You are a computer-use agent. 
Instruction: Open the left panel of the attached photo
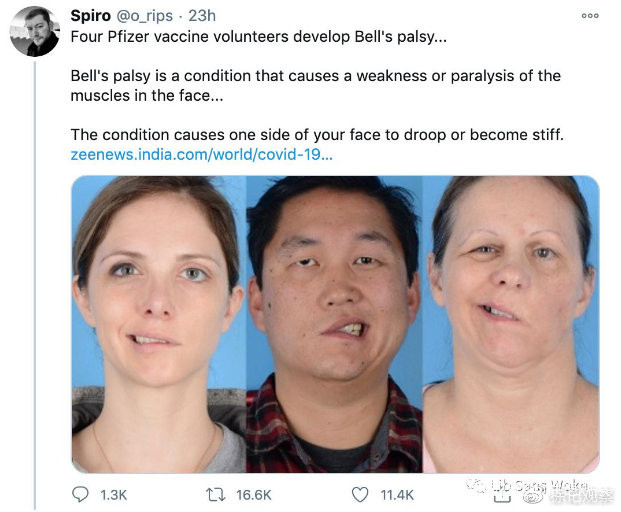[159, 324]
